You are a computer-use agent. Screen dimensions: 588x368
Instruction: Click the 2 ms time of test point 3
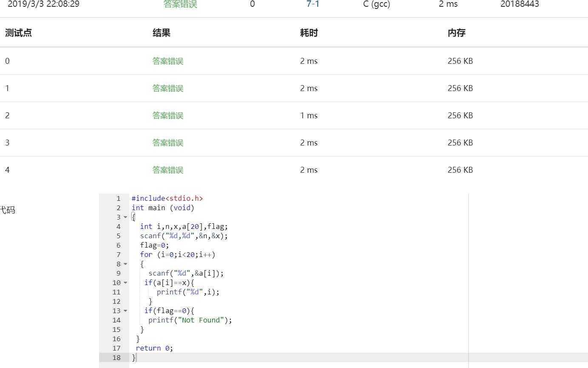coord(309,143)
